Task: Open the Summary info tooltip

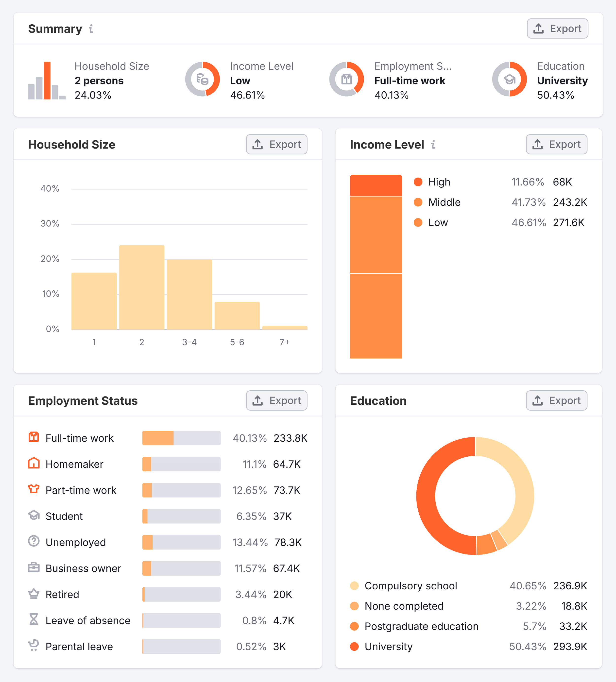Action: point(91,29)
